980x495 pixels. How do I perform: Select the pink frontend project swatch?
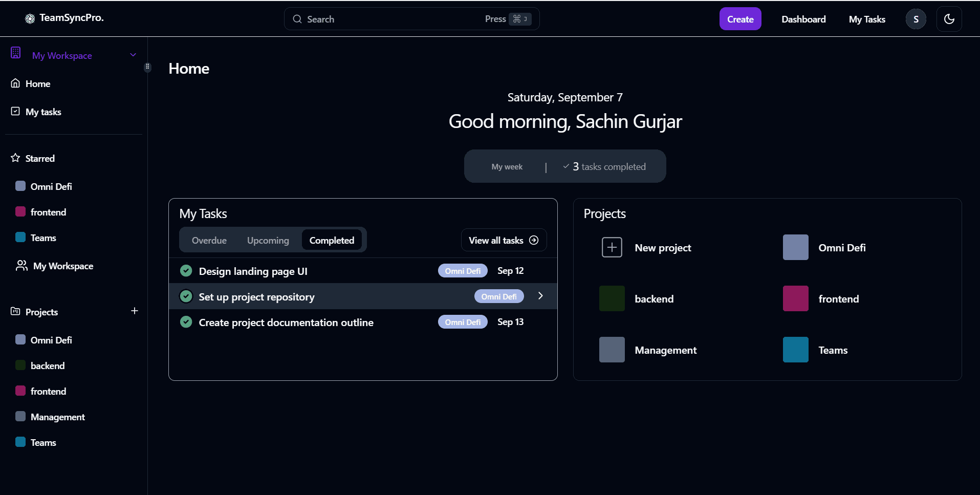(795, 298)
